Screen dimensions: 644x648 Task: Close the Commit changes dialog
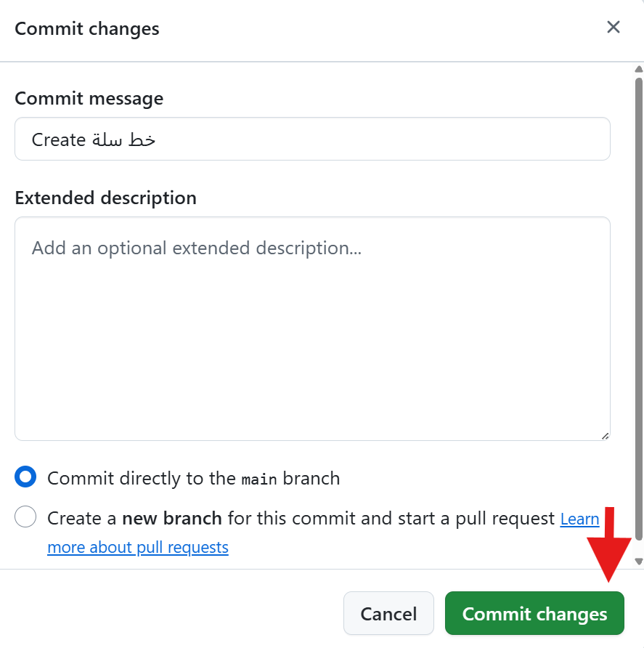614,28
